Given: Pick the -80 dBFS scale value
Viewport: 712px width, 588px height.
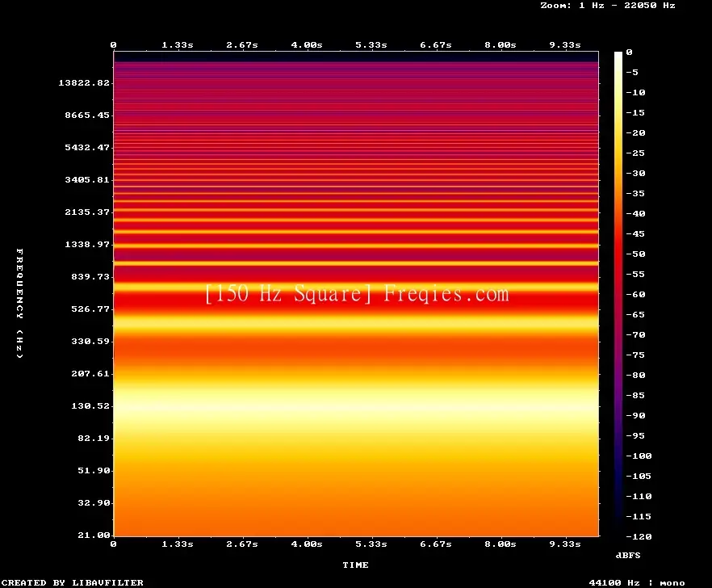Looking at the screenshot, I should 635,375.
